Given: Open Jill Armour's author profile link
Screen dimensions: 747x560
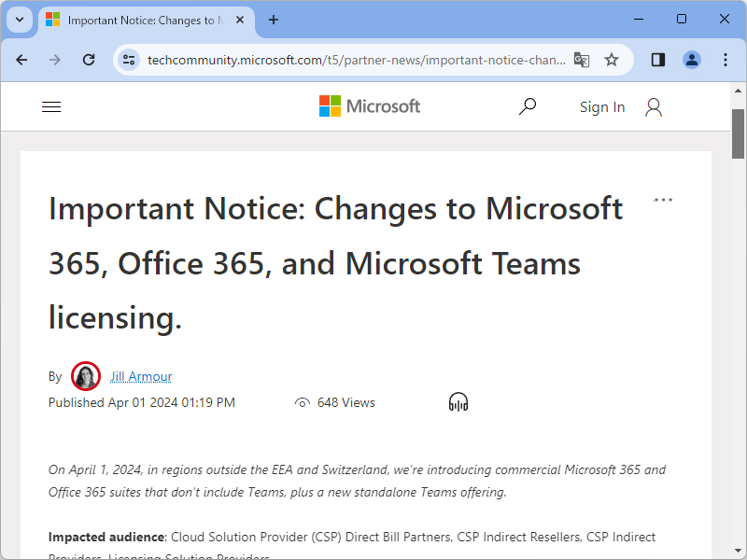Looking at the screenshot, I should pyautogui.click(x=141, y=376).
